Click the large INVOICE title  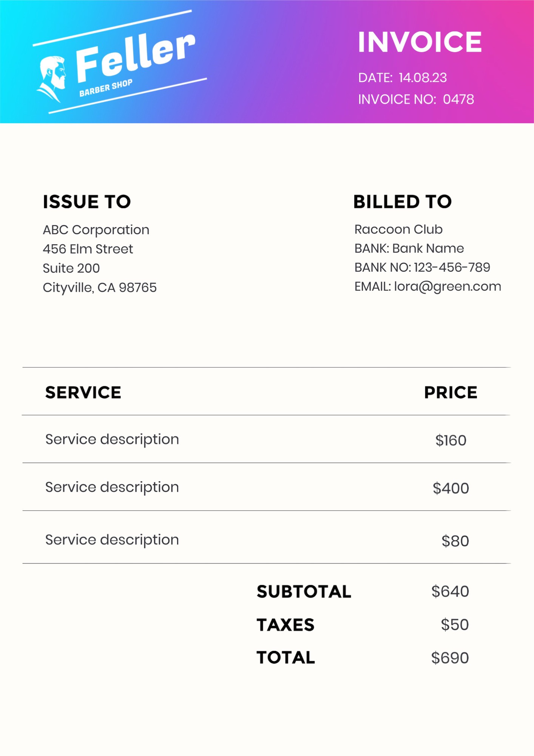[x=420, y=42]
